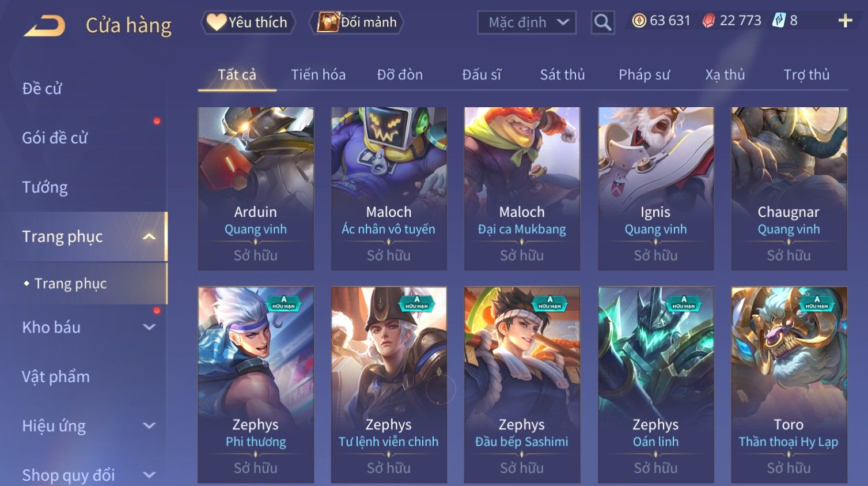Switch to the Tiến hóa tab
This screenshot has height=486, width=868.
(x=318, y=74)
